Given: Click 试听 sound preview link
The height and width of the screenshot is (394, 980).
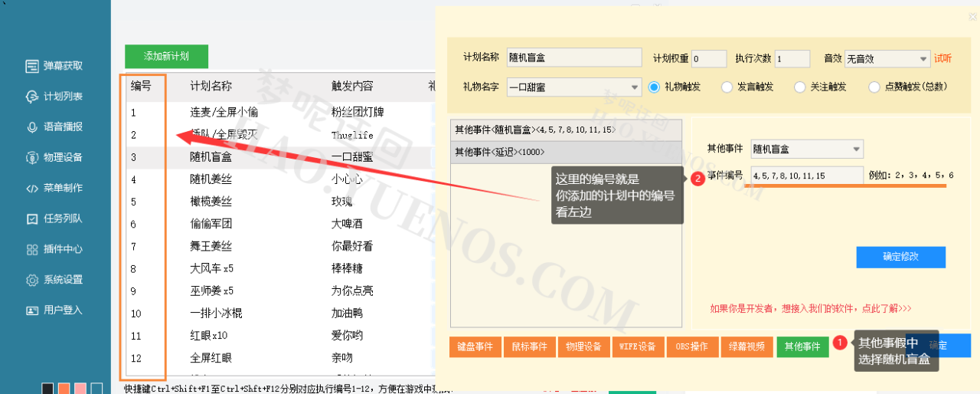Looking at the screenshot, I should 942,58.
